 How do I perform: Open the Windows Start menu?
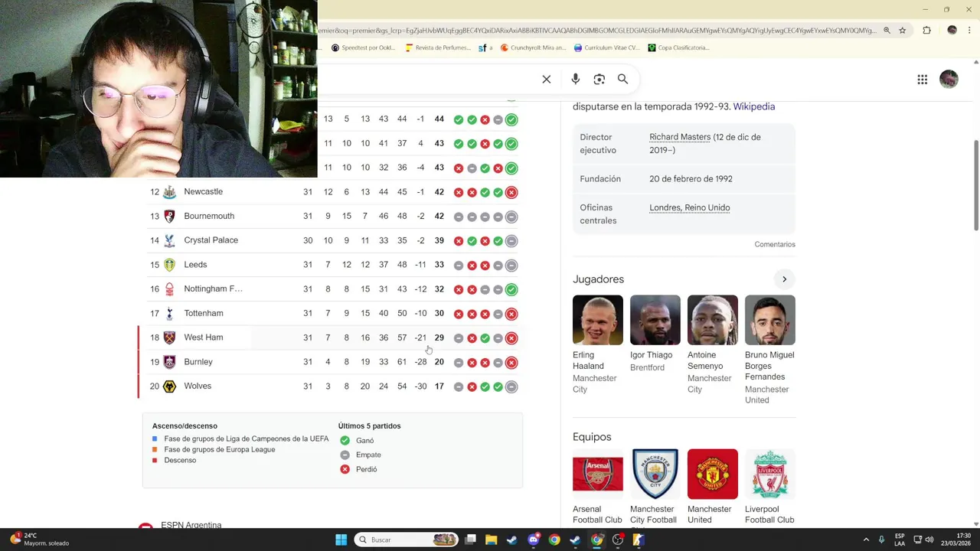[x=341, y=540]
